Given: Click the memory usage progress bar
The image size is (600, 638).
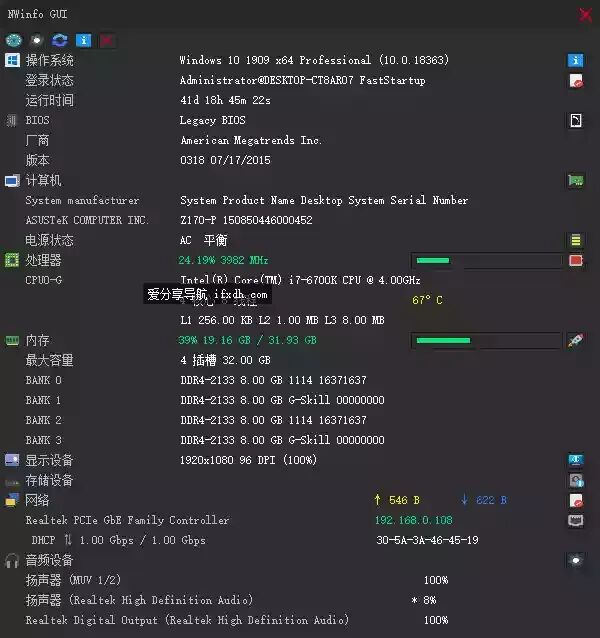Looking at the screenshot, I should point(487,340).
